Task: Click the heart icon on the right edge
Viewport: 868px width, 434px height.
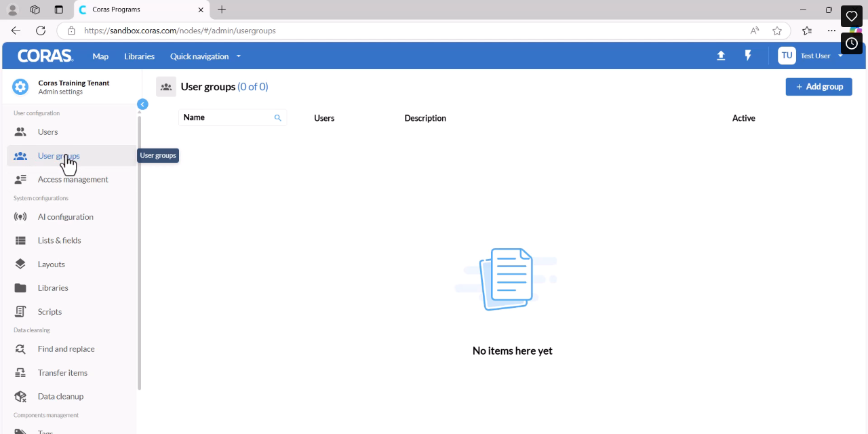Action: click(x=852, y=16)
